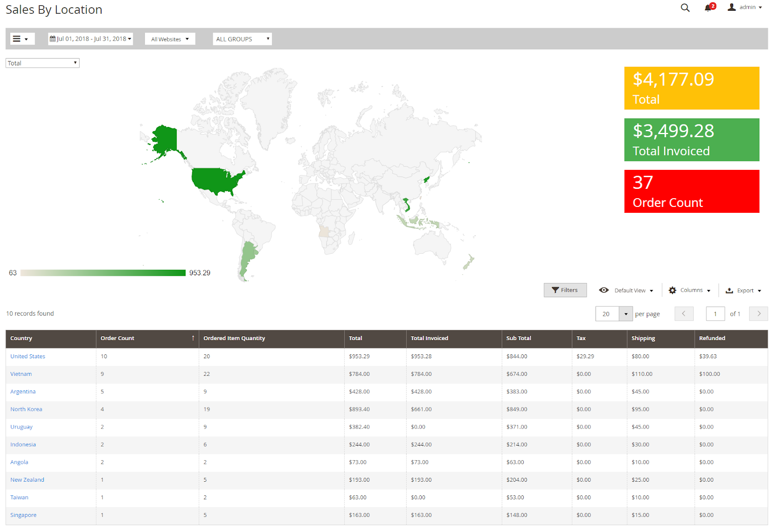The width and height of the screenshot is (781, 532).
Task: Sort by Country column header
Action: [x=21, y=338]
